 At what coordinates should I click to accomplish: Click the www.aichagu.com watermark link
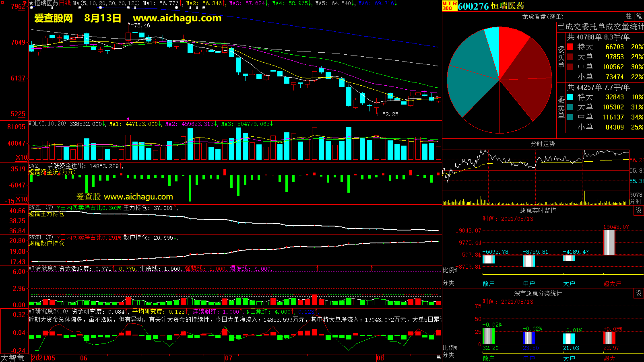[177, 18]
